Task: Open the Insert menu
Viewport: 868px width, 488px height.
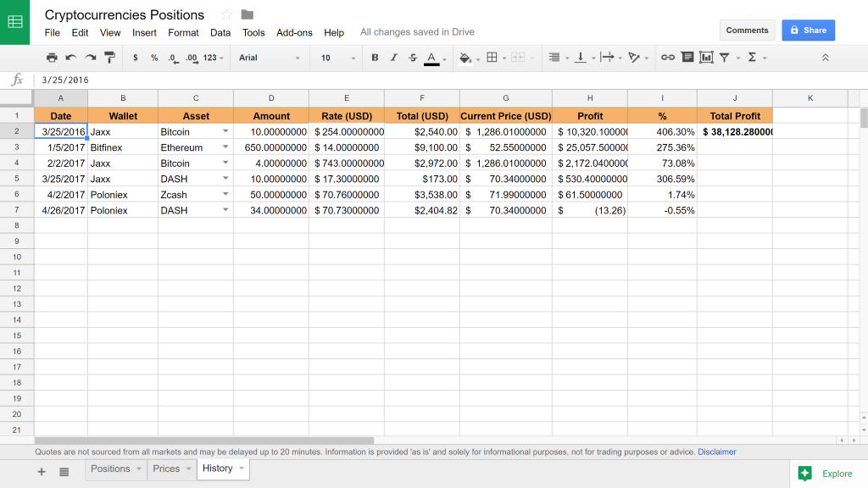Action: (144, 33)
